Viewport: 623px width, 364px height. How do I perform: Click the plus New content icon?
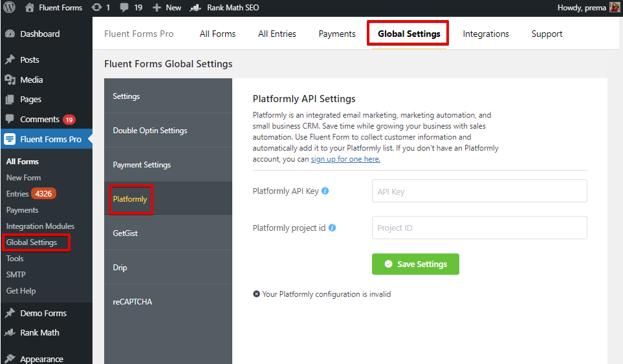[x=157, y=8]
